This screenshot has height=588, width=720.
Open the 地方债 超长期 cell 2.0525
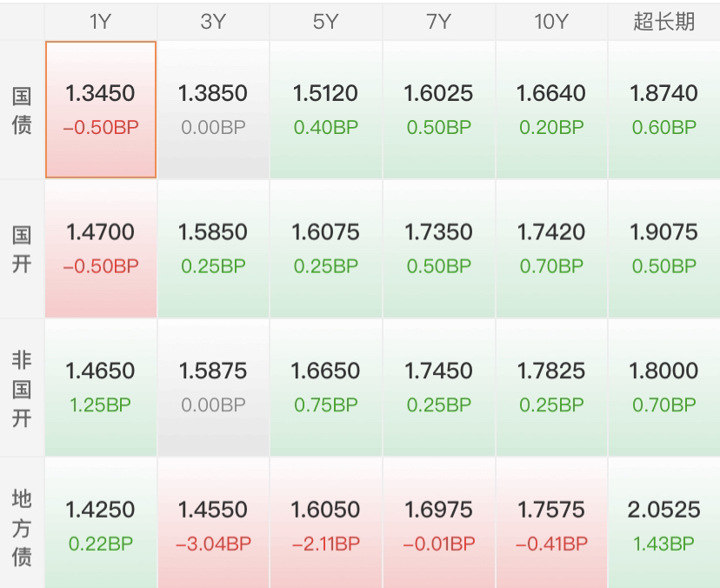click(664, 523)
